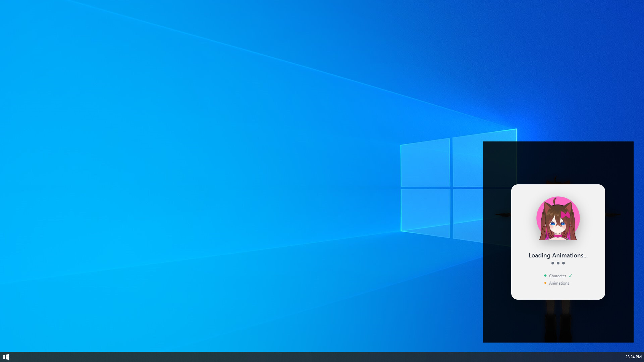Viewport: 644px width, 362px height.
Task: Click the shadowed hand left of the loading card
Action: [502, 215]
